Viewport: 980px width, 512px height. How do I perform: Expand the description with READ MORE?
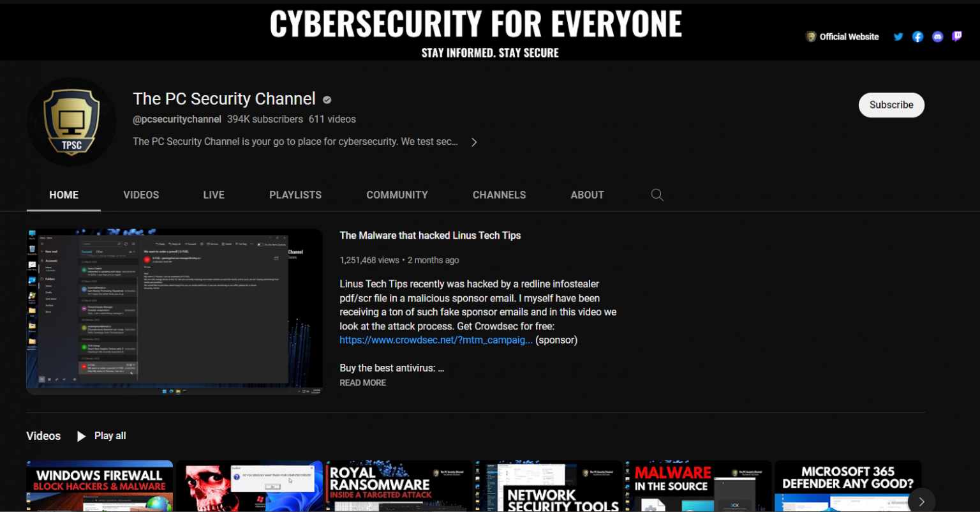click(x=362, y=382)
